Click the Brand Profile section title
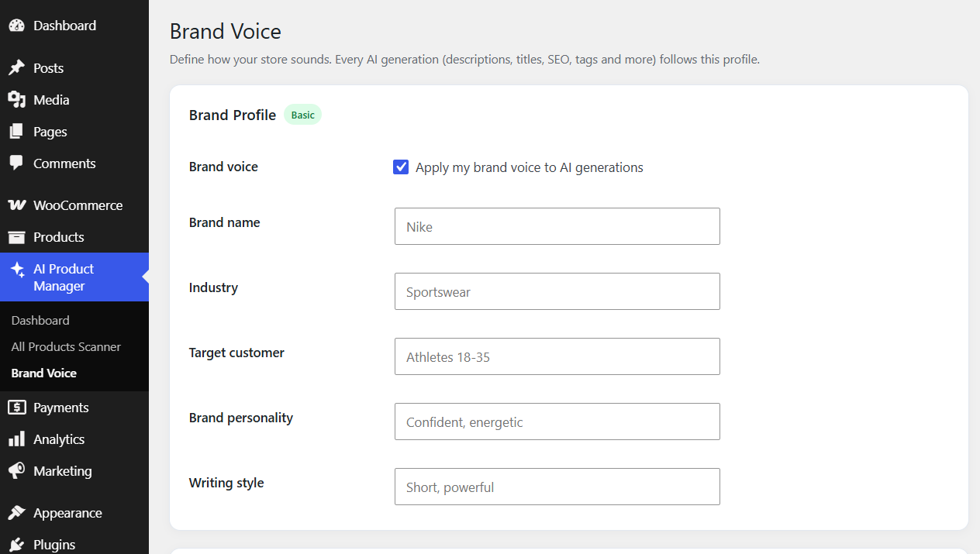 pos(233,115)
